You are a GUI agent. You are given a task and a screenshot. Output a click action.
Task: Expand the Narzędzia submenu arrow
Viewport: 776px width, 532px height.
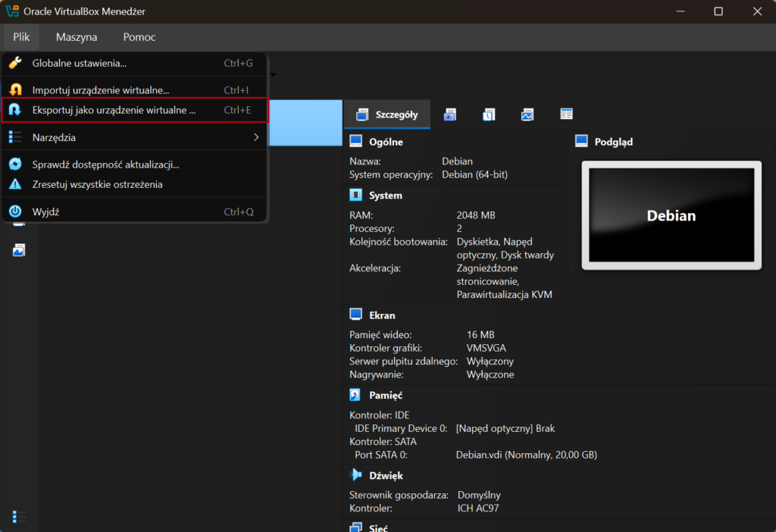click(x=256, y=137)
